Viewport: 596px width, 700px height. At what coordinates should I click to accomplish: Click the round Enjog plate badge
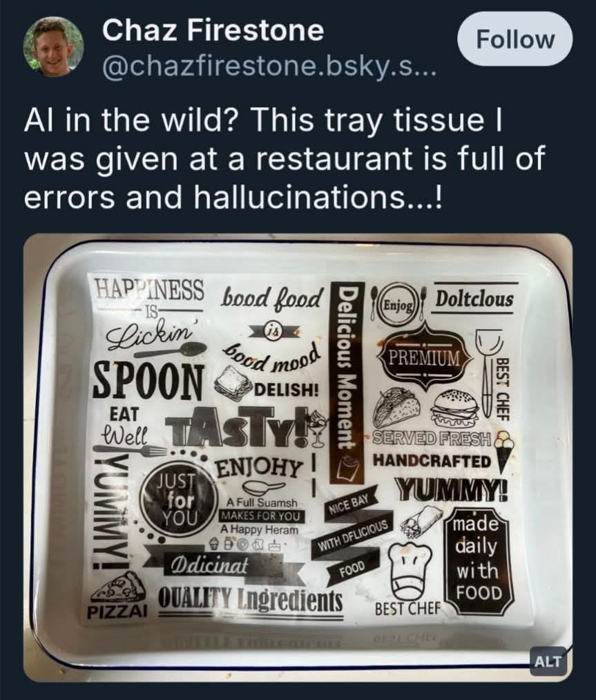click(x=396, y=302)
